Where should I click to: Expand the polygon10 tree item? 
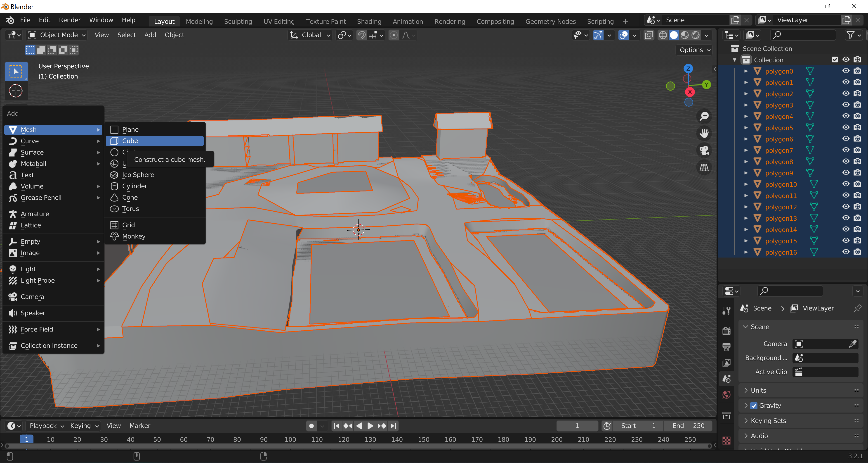(746, 184)
